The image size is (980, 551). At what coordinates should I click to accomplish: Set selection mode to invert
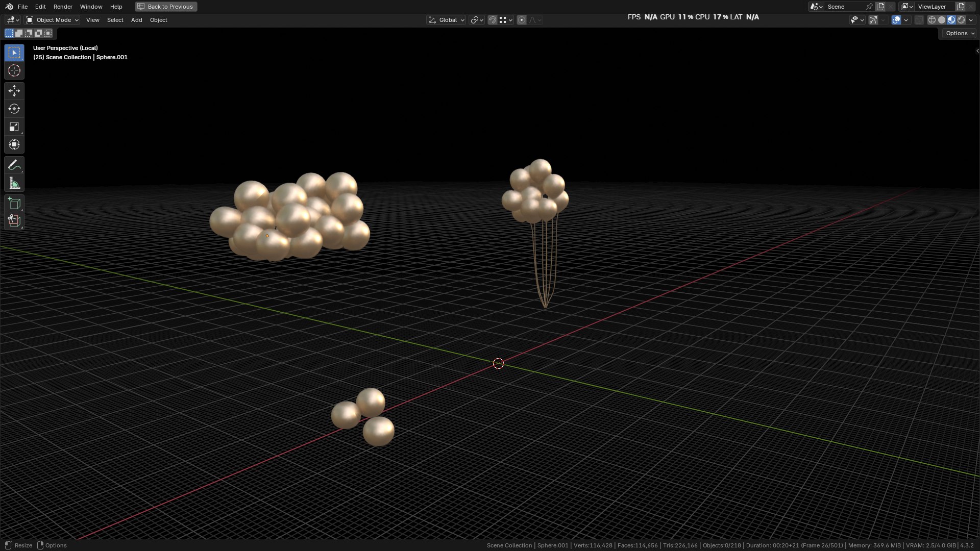coord(38,33)
